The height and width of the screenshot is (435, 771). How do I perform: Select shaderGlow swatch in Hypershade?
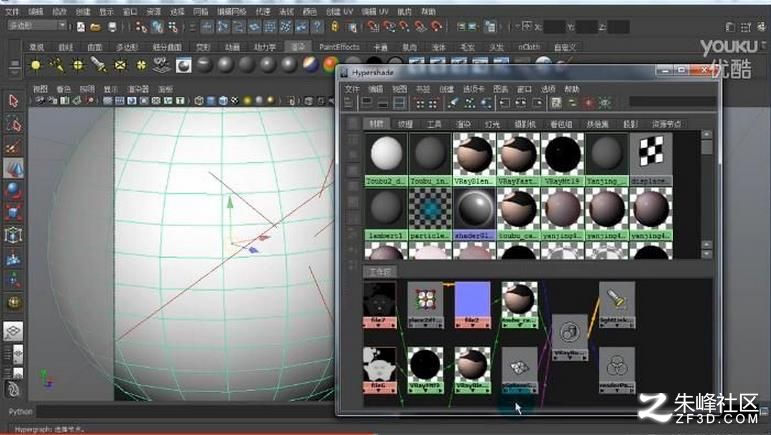(474, 214)
